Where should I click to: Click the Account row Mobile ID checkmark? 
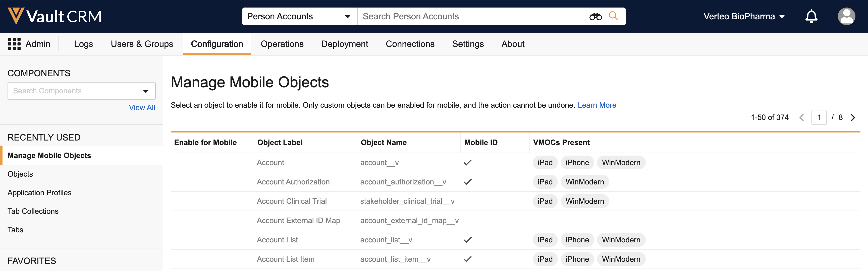(467, 163)
